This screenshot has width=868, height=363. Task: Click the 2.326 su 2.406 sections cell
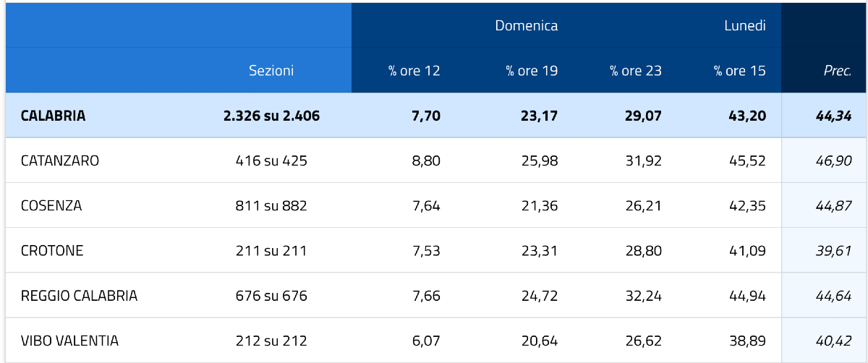pyautogui.click(x=271, y=116)
